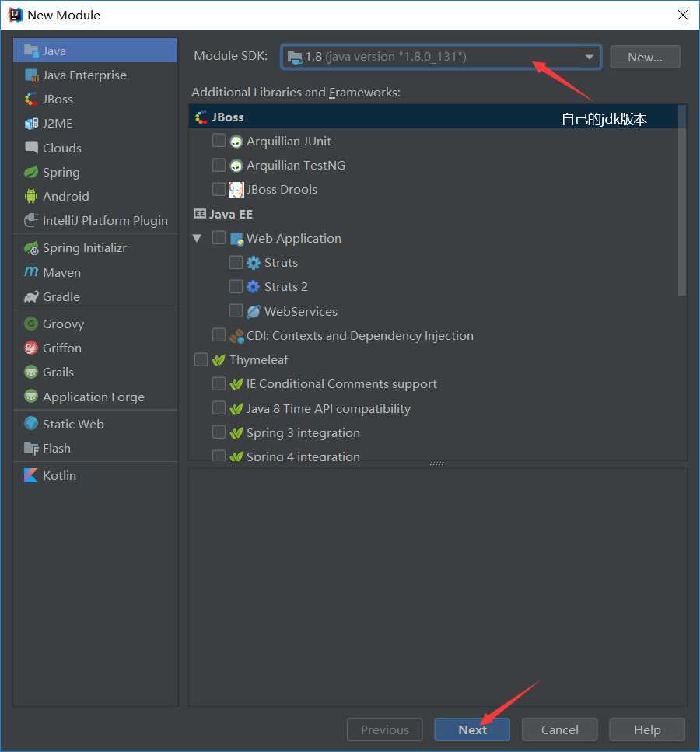Viewport: 700px width, 752px height.
Task: Select the Java folder icon in sidebar
Action: click(x=31, y=51)
